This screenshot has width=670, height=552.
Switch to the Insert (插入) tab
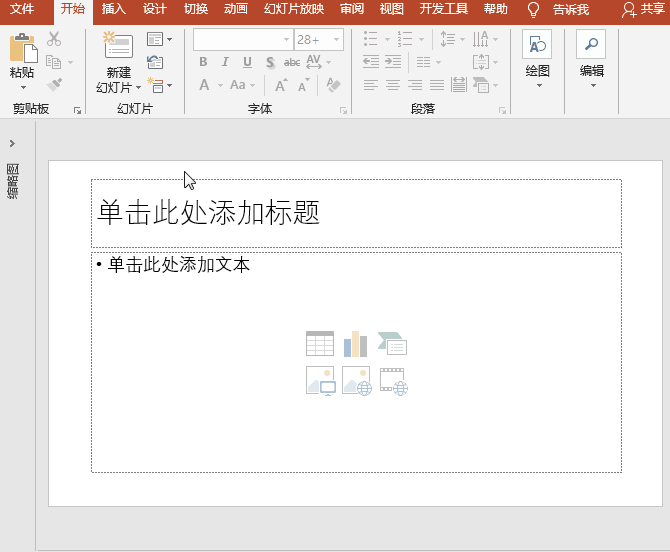pos(114,9)
